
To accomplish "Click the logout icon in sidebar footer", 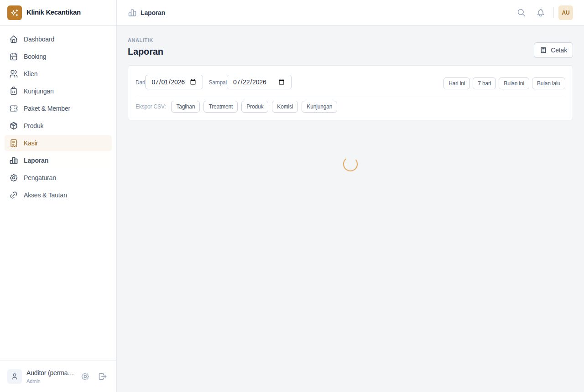I will coord(103,377).
